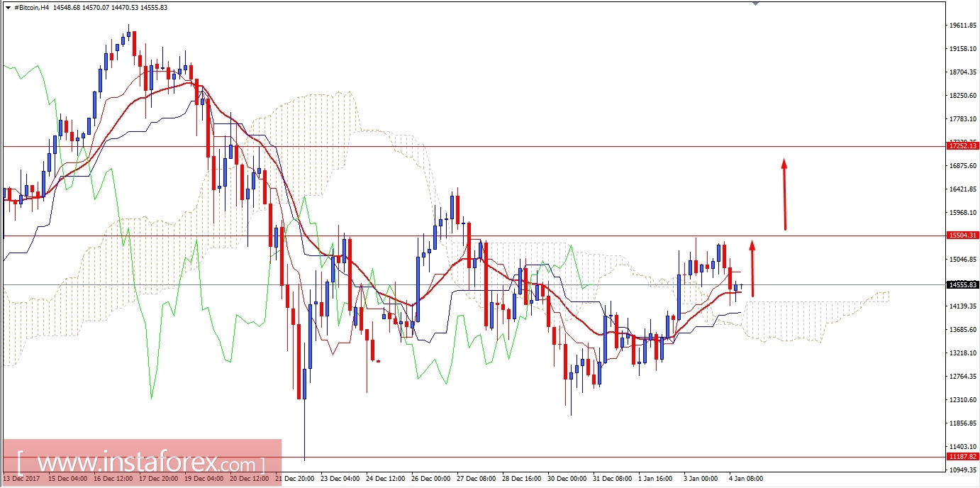Click price axis value 18704.35
This screenshot has height=488, width=980.
click(x=963, y=72)
